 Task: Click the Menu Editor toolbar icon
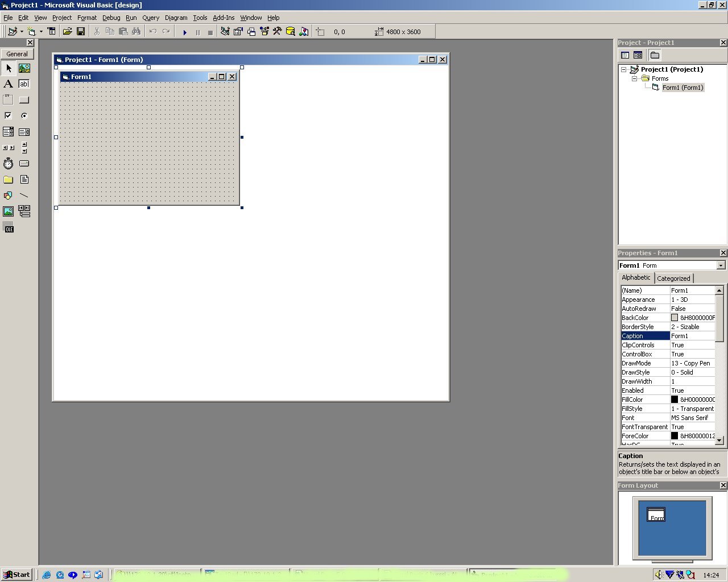coord(52,32)
